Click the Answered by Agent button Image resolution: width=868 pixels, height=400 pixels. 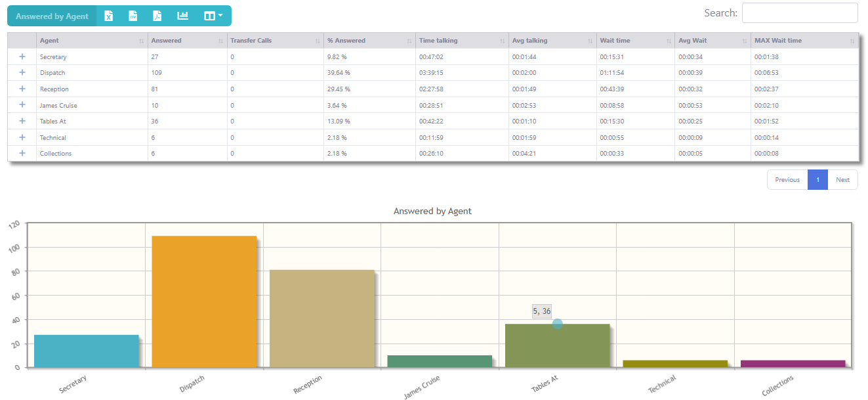coord(52,16)
